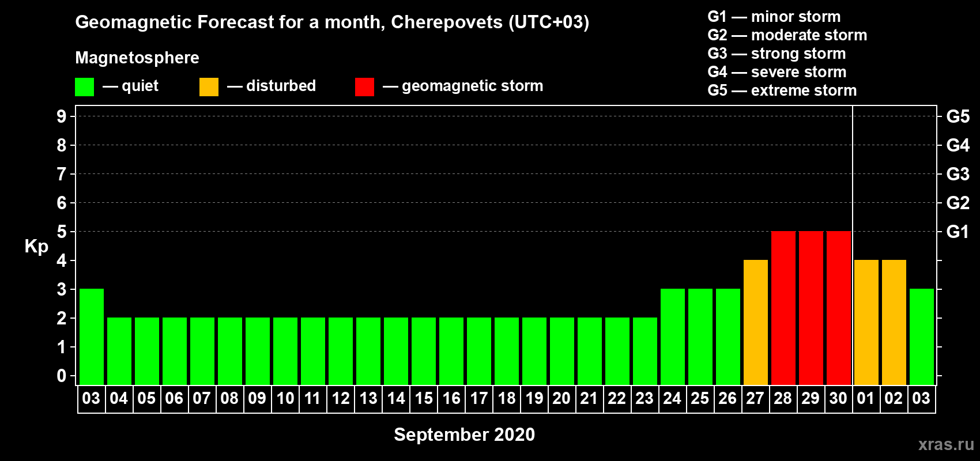Click the 'G4 — severe storm' legend line

click(777, 72)
